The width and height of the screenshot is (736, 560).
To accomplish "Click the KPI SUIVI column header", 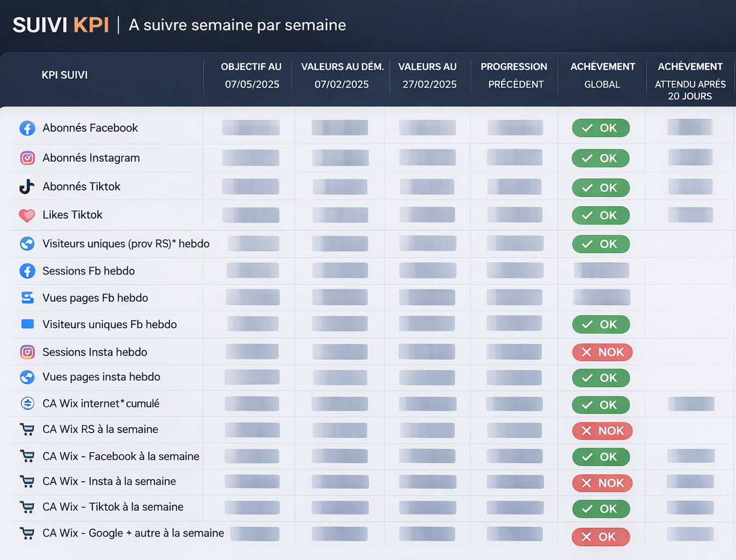I will pos(65,75).
